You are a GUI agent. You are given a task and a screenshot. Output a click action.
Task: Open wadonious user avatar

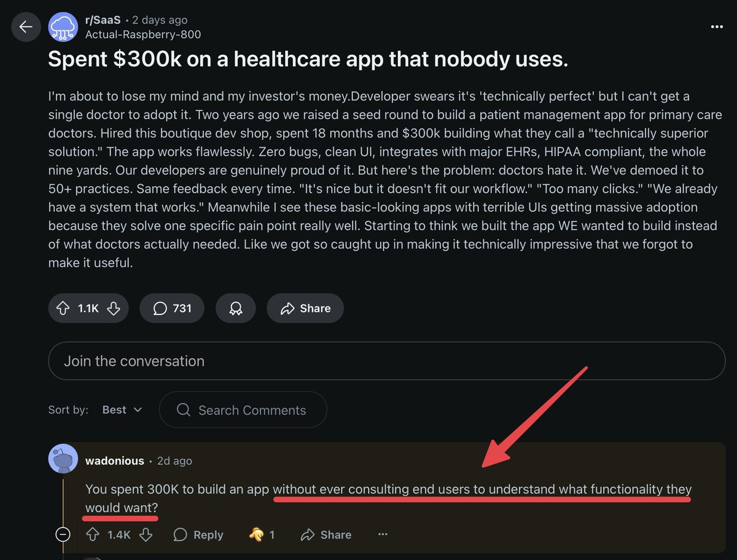tap(63, 459)
